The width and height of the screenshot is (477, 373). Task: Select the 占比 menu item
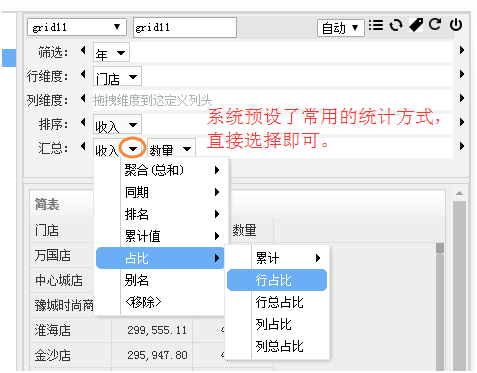160,258
